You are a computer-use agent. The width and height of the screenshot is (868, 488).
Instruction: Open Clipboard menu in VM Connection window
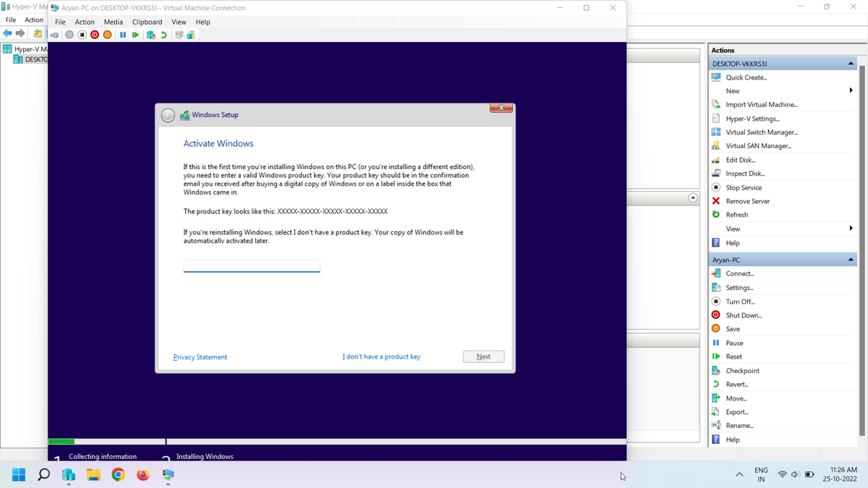point(147,22)
